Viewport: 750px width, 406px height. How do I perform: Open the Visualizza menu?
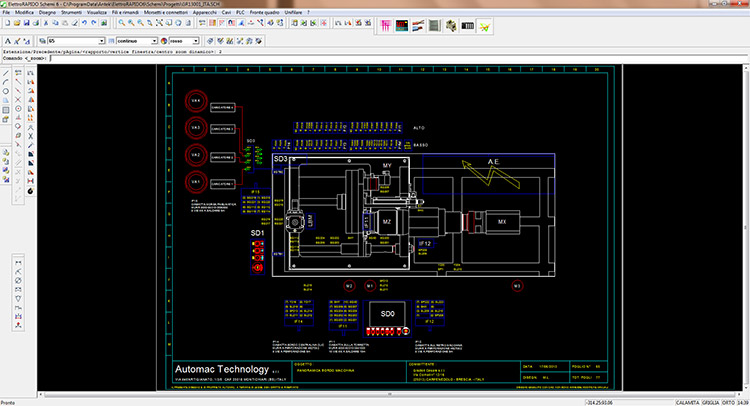pos(97,12)
